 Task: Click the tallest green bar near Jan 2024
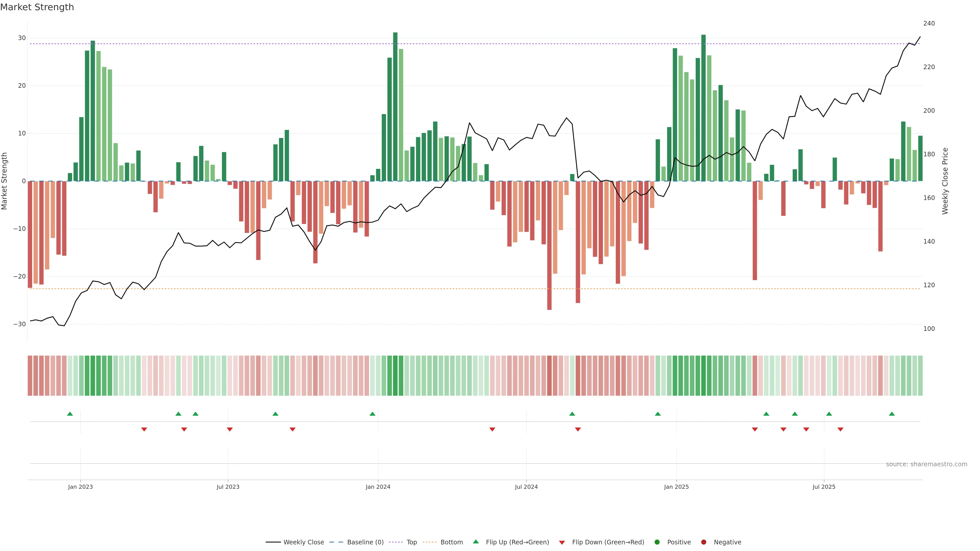click(x=395, y=106)
